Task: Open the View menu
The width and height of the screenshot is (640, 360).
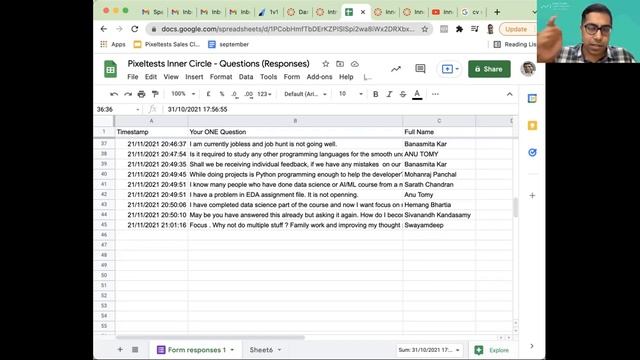Action: [x=171, y=77]
